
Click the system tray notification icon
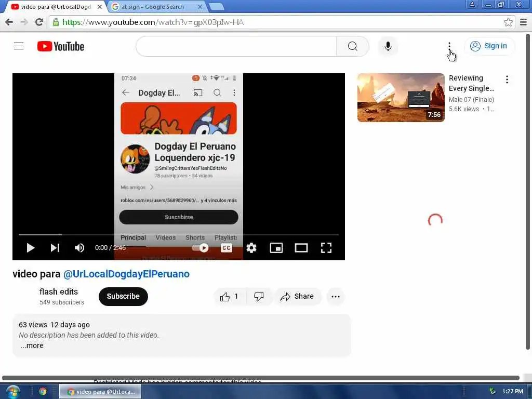coord(493,392)
